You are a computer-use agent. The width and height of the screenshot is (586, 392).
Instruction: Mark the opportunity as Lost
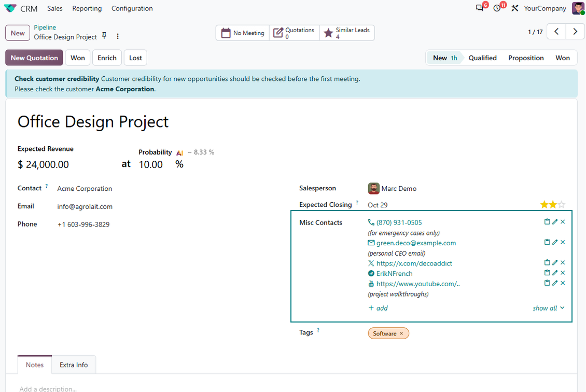[135, 58]
